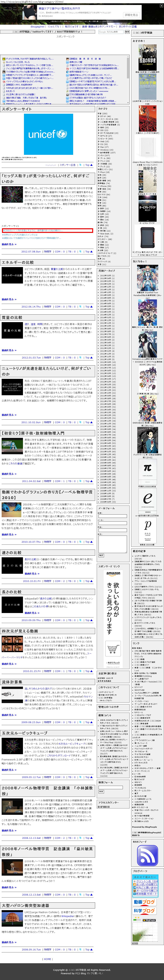This screenshot has height=980, width=164.
Task: Click the UNICEF logo advertisement
Action: pos(48,134)
